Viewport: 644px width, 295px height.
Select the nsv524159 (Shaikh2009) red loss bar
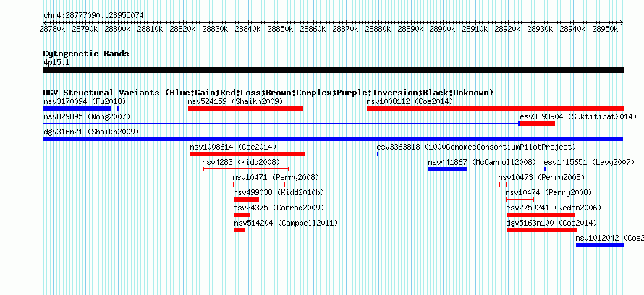(245, 108)
